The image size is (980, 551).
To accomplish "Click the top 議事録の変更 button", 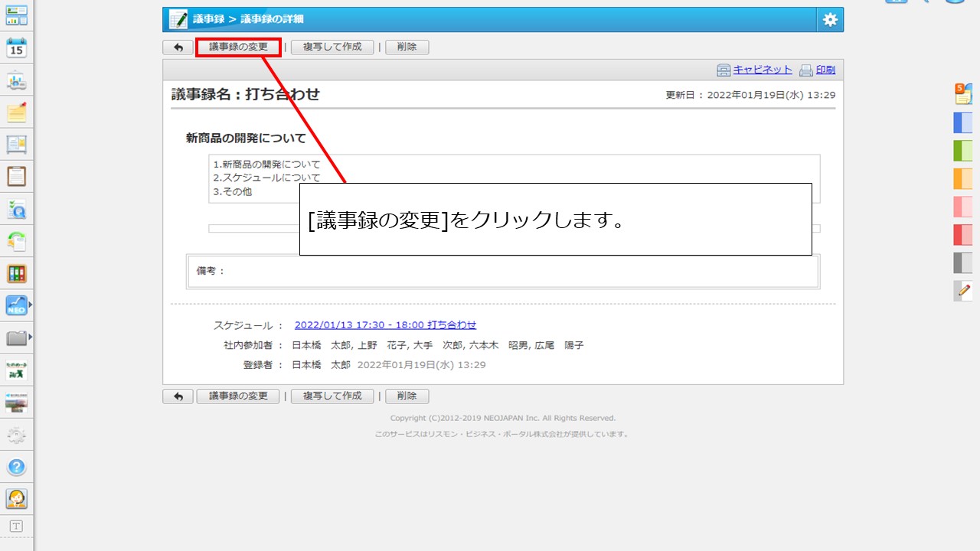I will [x=238, y=47].
